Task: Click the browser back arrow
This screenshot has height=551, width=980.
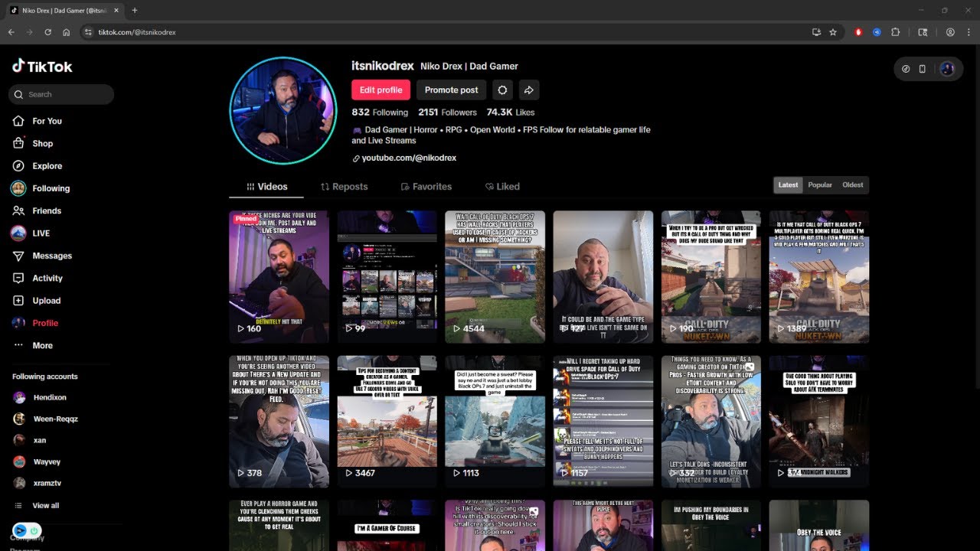Action: point(11,32)
